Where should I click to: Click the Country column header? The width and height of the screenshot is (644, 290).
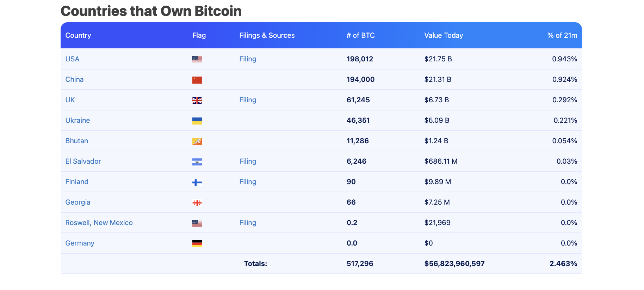click(x=78, y=35)
